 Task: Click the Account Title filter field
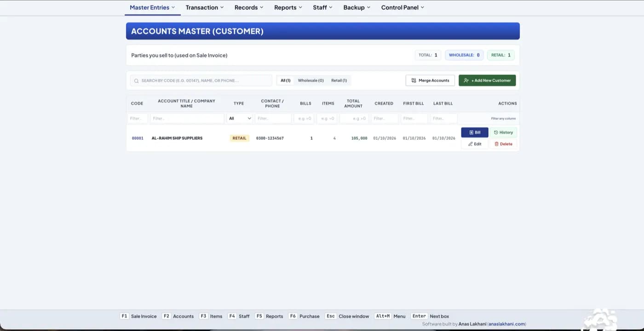[187, 118]
